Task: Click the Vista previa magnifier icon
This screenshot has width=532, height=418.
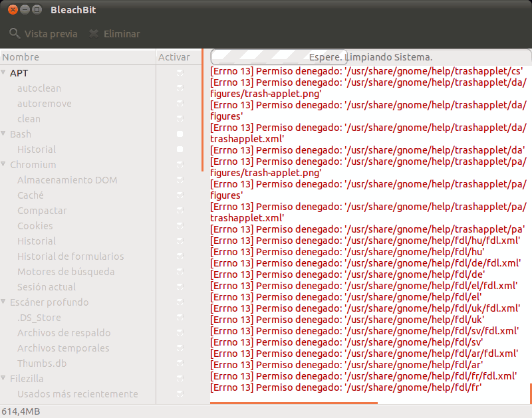Action: (x=15, y=34)
